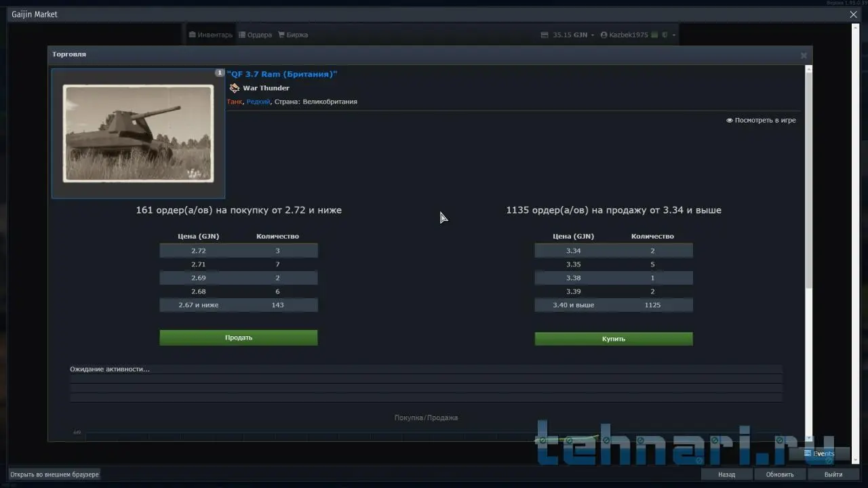Select the 3.39 sell order price row
The width and height of the screenshot is (868, 488).
614,291
